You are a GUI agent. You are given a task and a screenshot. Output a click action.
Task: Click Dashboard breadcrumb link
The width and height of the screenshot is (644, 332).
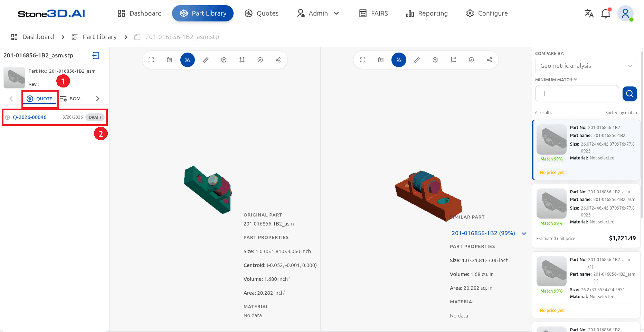33,37
